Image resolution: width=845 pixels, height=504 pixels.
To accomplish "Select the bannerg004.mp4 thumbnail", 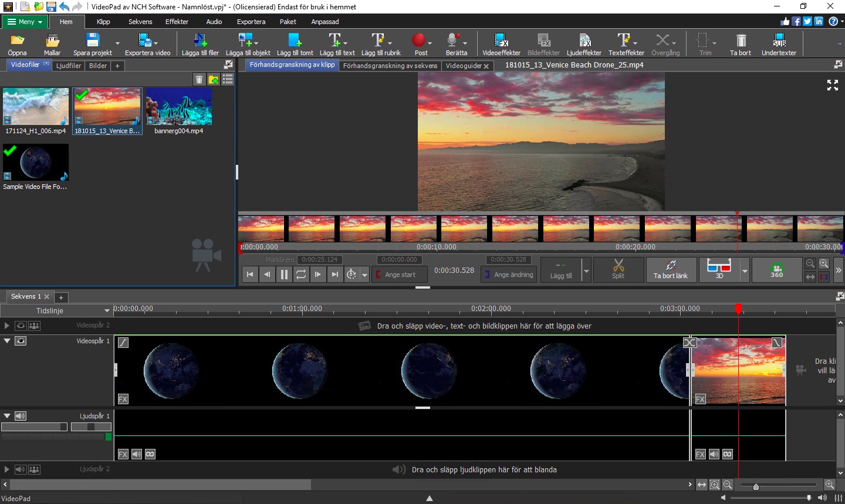I will (x=179, y=107).
